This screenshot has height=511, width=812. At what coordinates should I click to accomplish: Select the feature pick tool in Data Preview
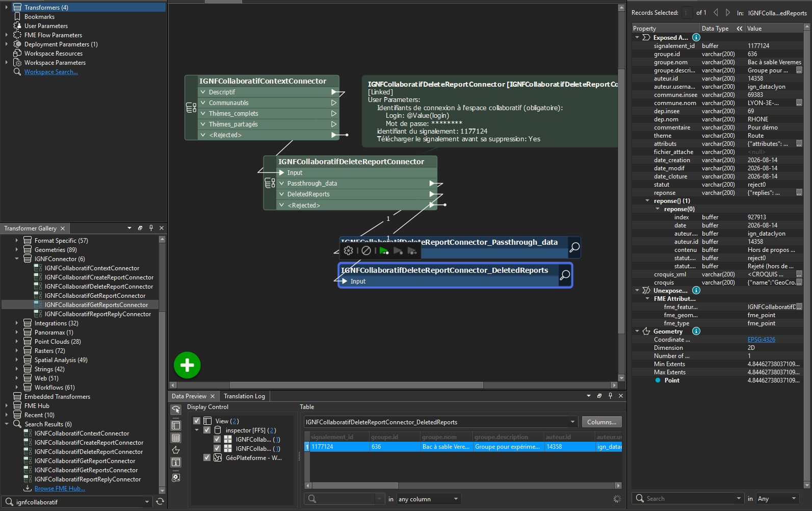point(176,410)
